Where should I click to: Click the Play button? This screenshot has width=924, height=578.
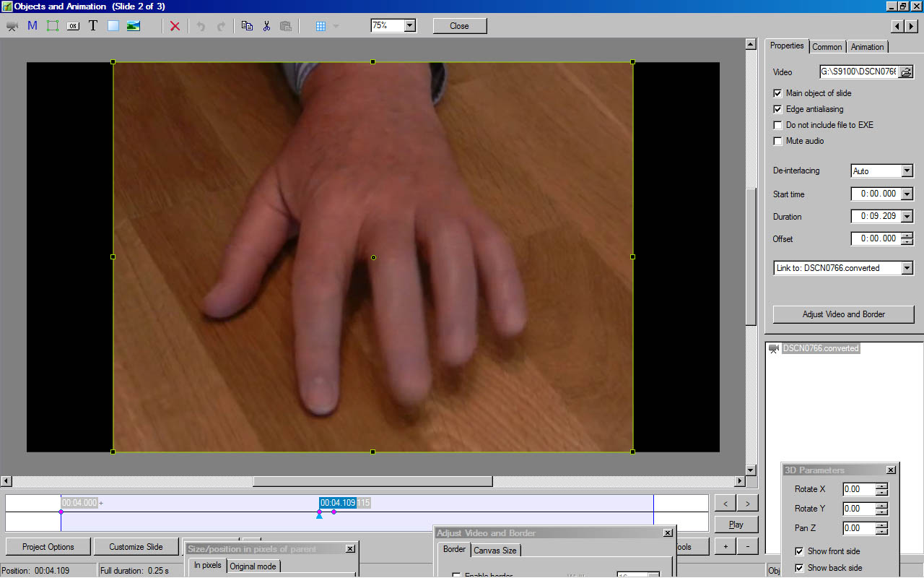tap(736, 525)
